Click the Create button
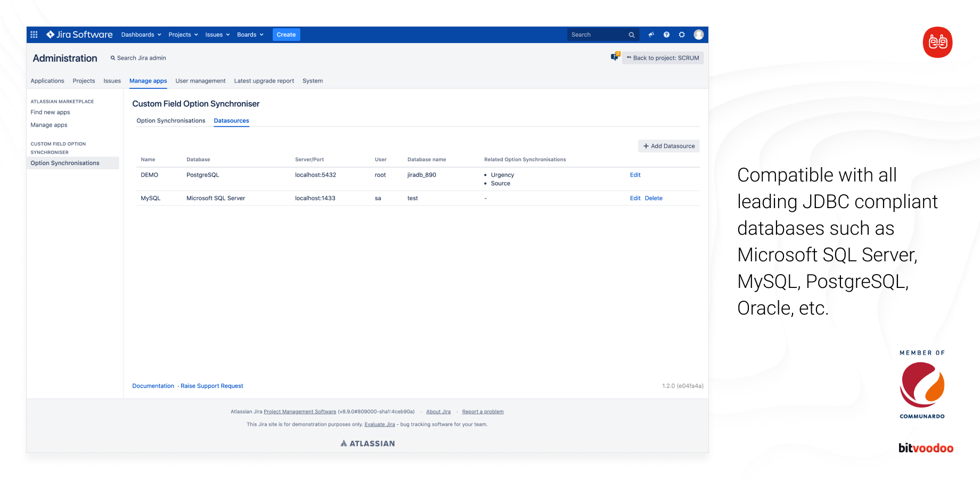This screenshot has height=479, width=980. pos(286,35)
